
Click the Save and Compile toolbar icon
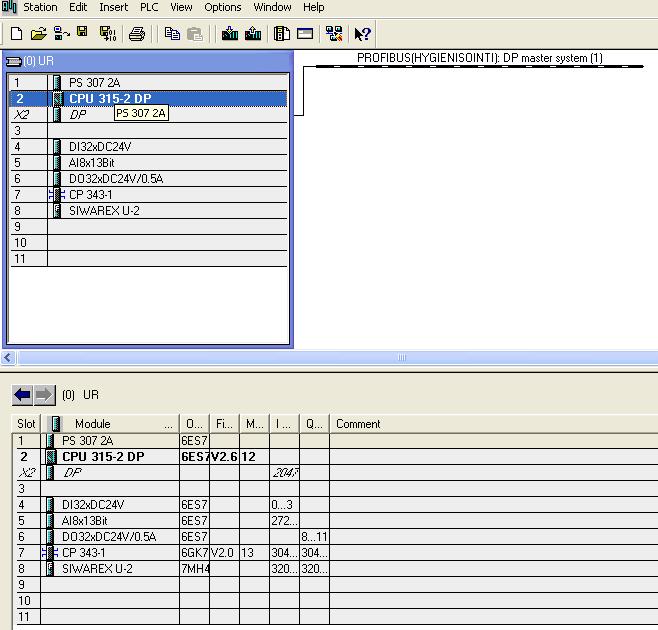pyautogui.click(x=107, y=34)
